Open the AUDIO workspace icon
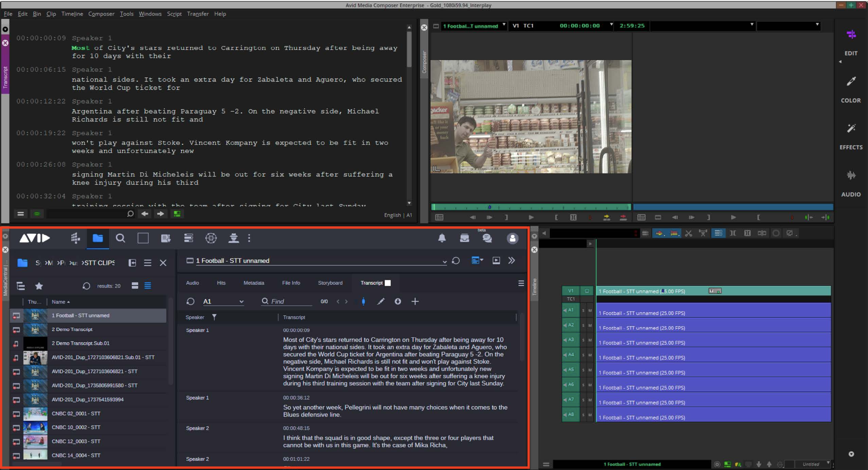This screenshot has width=868, height=470. pyautogui.click(x=851, y=175)
